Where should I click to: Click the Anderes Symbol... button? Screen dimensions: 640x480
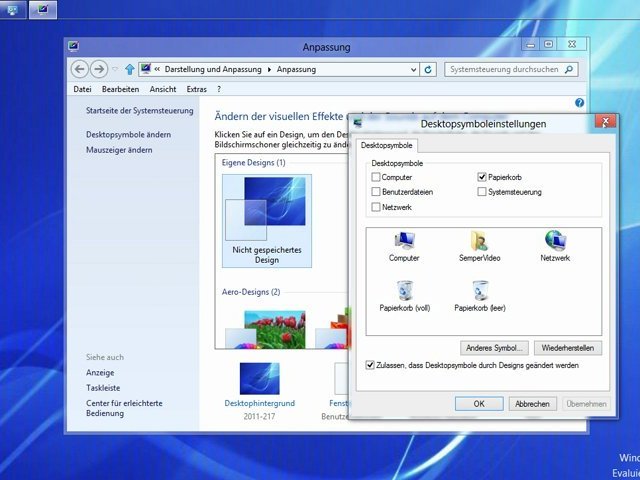[496, 348]
